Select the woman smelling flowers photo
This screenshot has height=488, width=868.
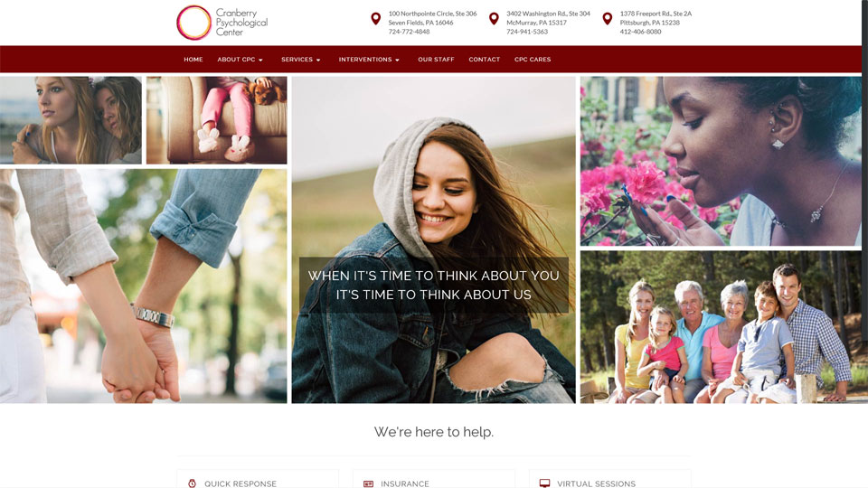click(721, 161)
